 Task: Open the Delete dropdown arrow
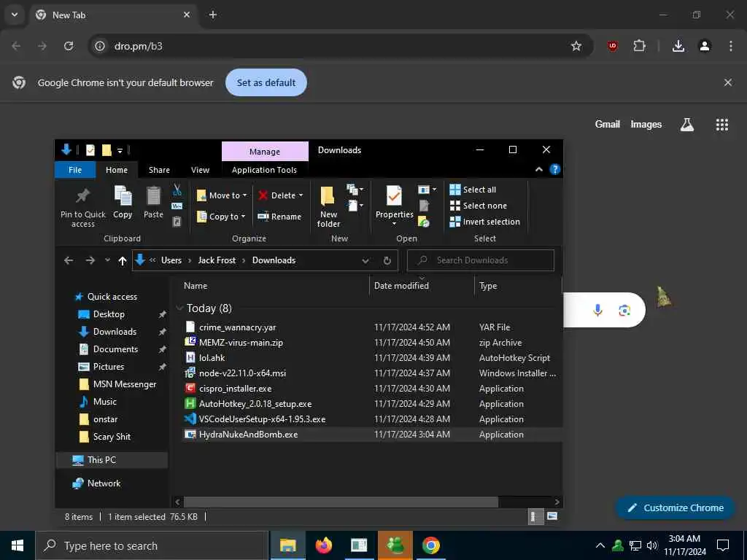point(301,195)
